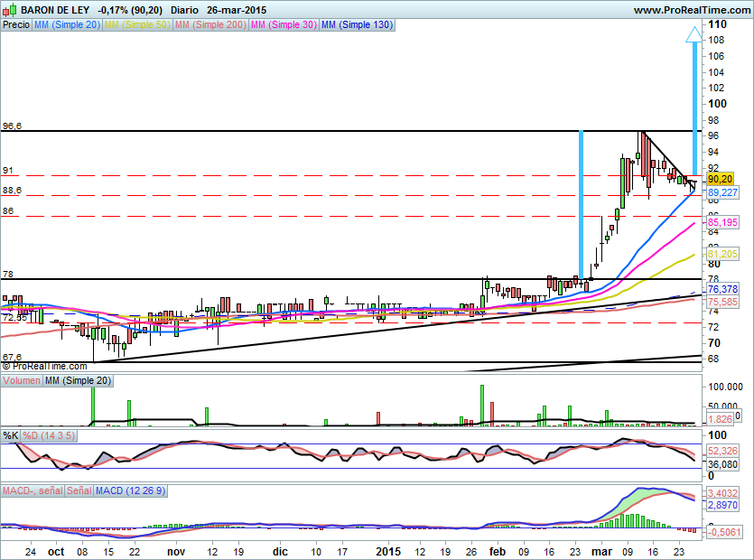
Task: Open the %D (14 3 5) settings label
Action: click(x=48, y=436)
